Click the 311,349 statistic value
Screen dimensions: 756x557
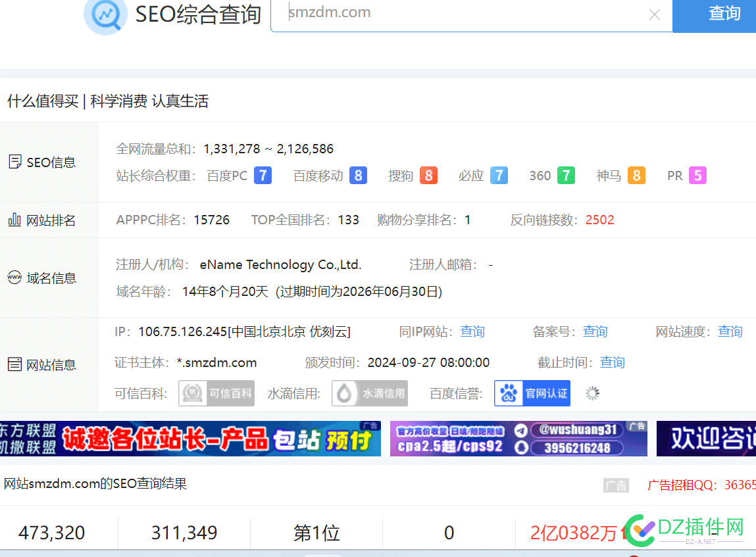point(184,533)
